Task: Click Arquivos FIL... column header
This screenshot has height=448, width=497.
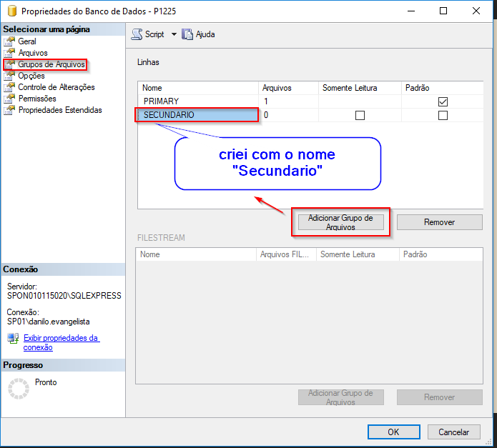Action: coord(286,254)
